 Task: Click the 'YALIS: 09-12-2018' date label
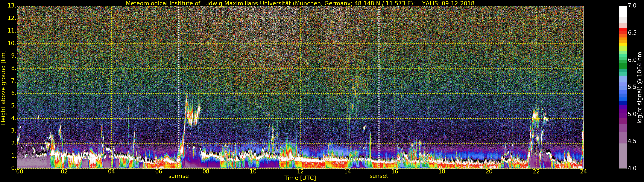coord(448,3)
